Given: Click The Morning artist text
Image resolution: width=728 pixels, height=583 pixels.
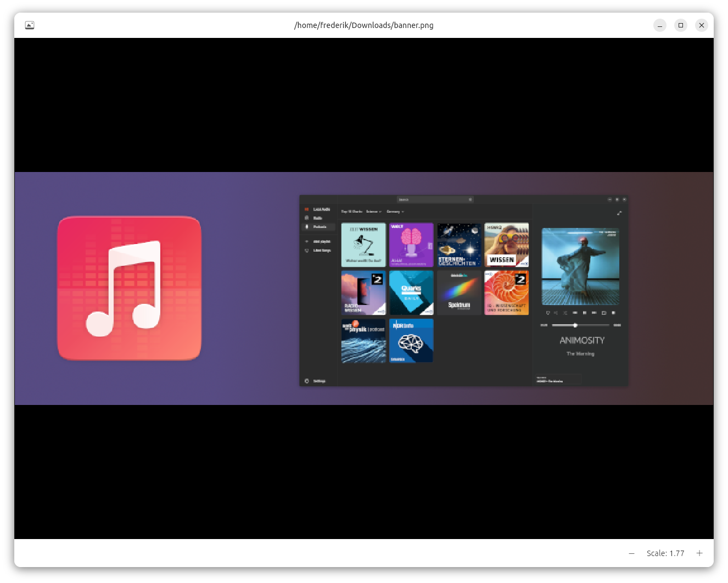Looking at the screenshot, I should tap(580, 354).
